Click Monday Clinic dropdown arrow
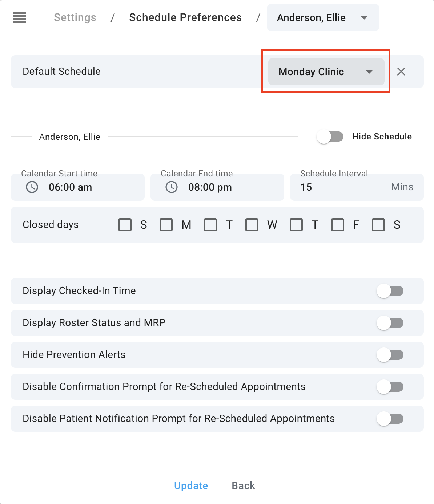This screenshot has width=434, height=504. point(369,72)
